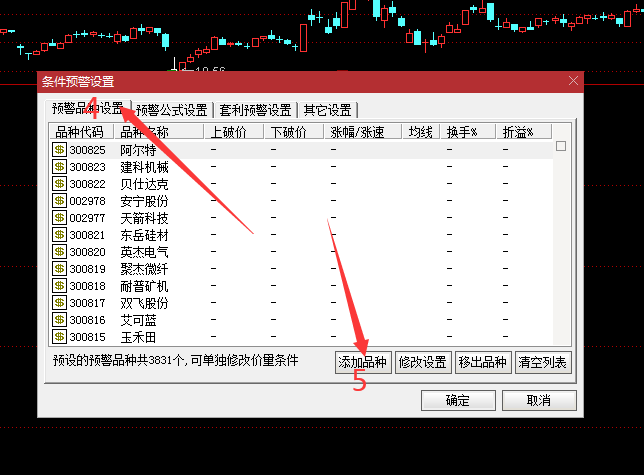Click the icon next to 002977 天箭科技
The width and height of the screenshot is (644, 475).
(x=59, y=218)
